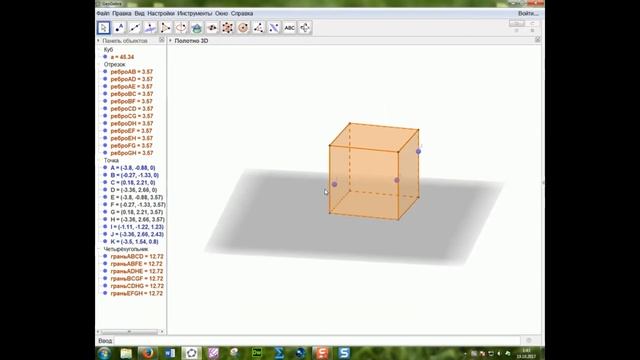Screen dimensions: 640x360
Task: Collapse the Отрезок category
Action: click(100, 64)
